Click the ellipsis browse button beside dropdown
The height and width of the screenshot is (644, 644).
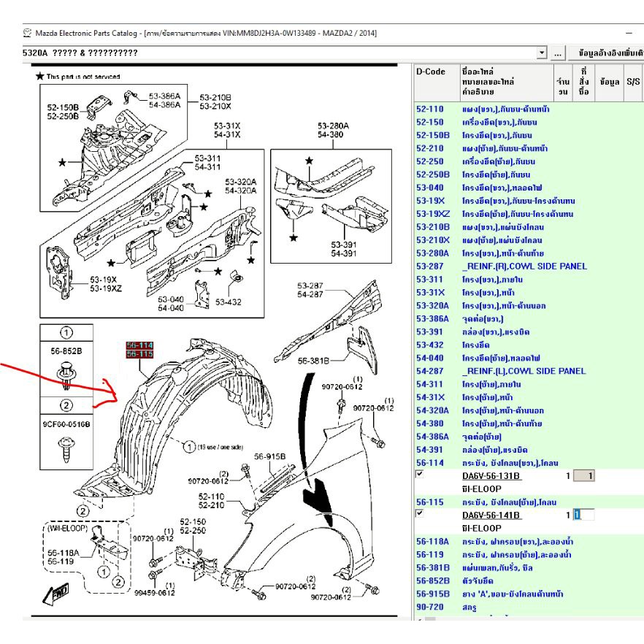558,53
